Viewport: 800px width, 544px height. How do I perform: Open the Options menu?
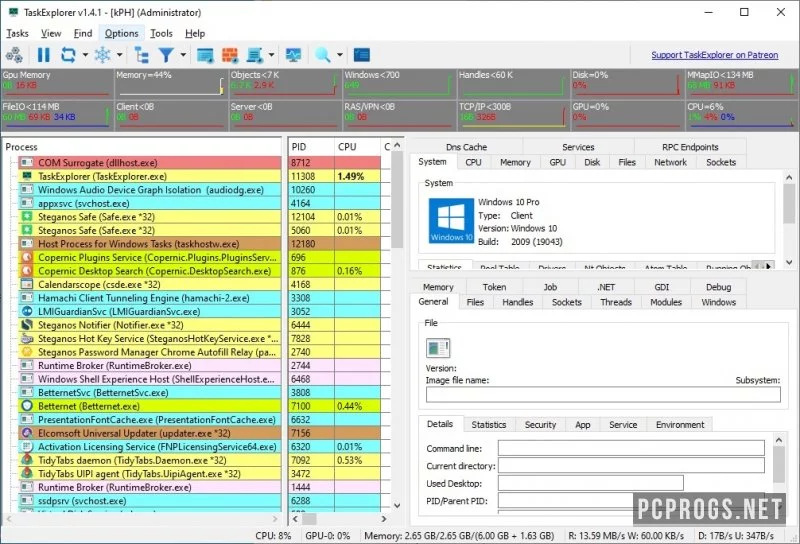coord(121,33)
